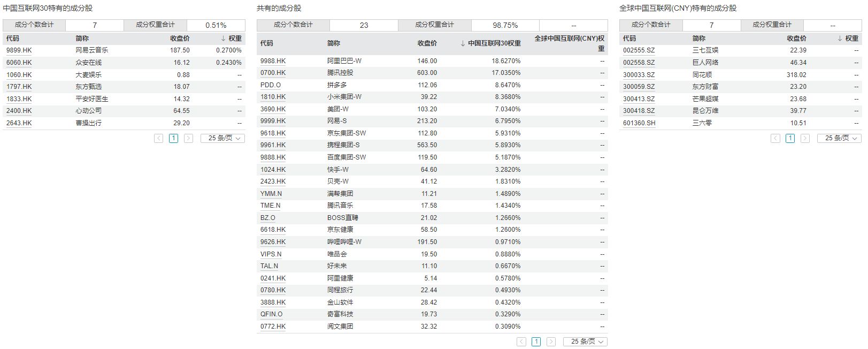Click next page arrow in left table
868x349 pixels.
coord(188,138)
